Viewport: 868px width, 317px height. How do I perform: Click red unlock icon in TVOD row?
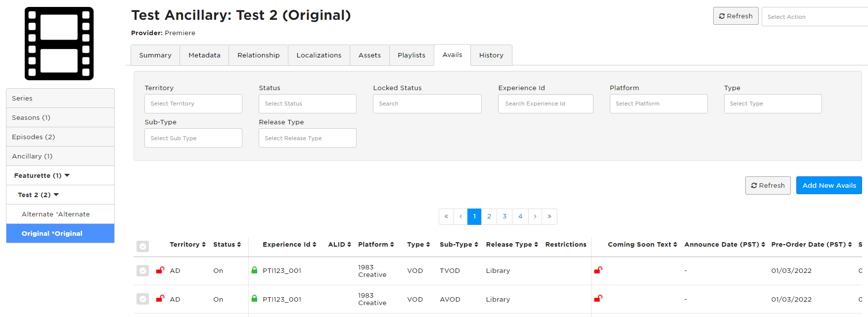(160, 270)
